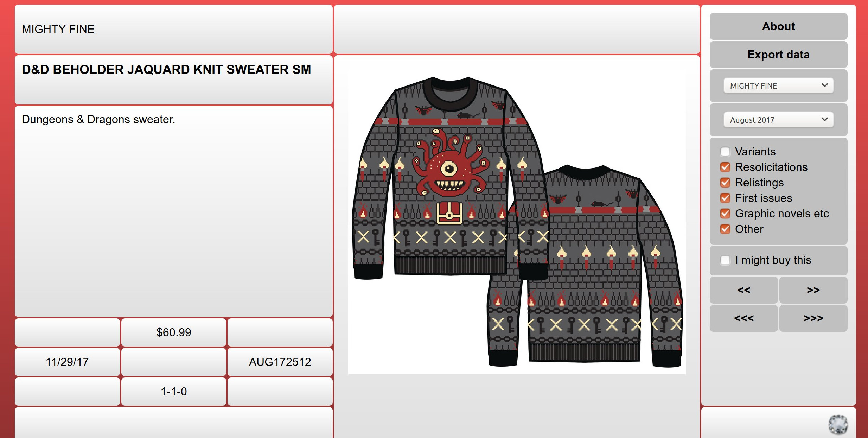Uncheck the Resolicitations checkbox
The height and width of the screenshot is (438, 868).
click(725, 167)
